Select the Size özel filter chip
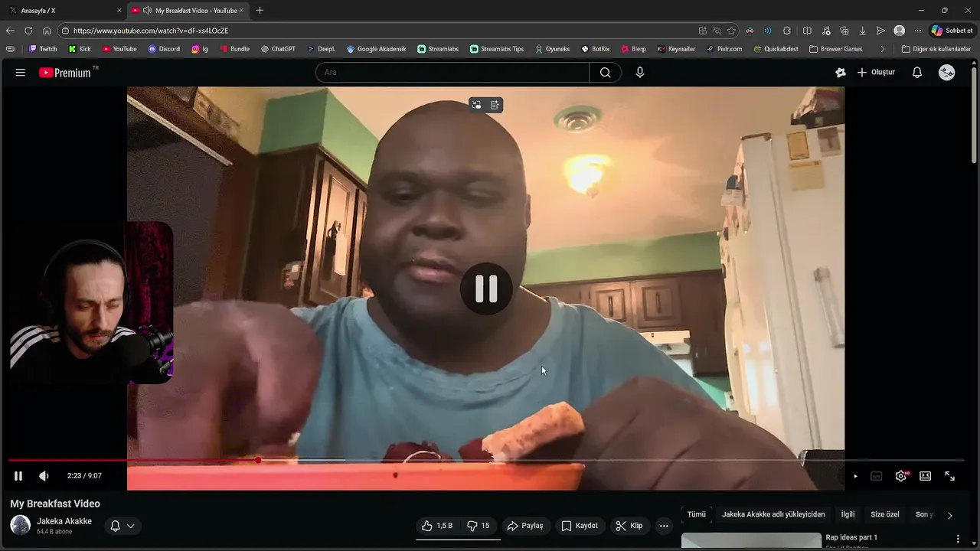The width and height of the screenshot is (980, 551). click(885, 514)
